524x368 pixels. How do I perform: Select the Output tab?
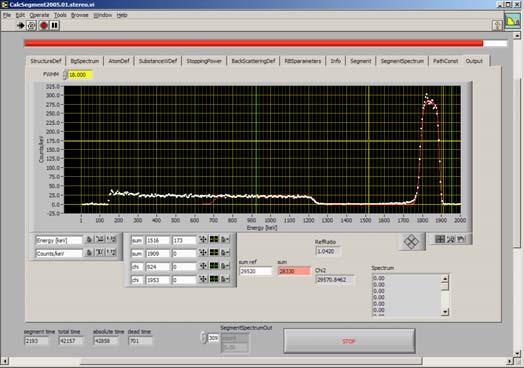point(474,61)
